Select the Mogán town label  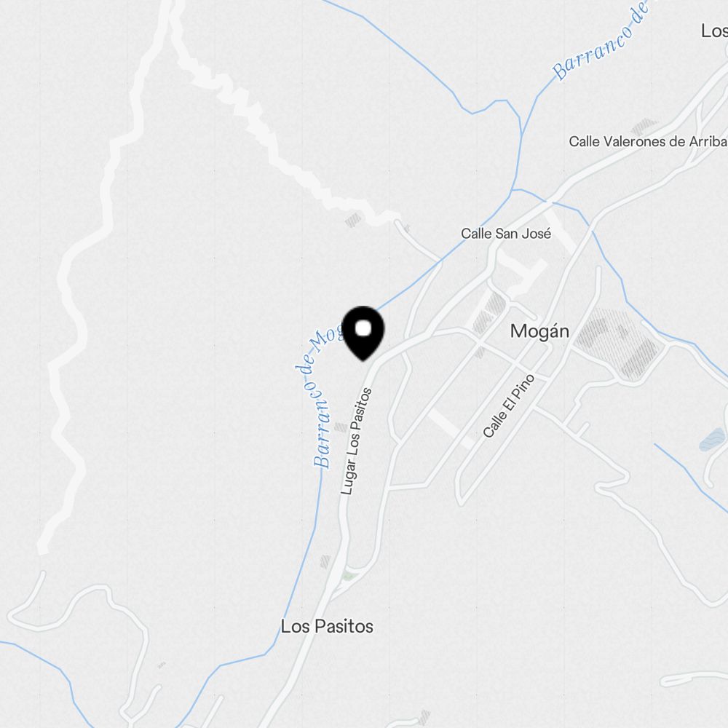[x=539, y=331]
